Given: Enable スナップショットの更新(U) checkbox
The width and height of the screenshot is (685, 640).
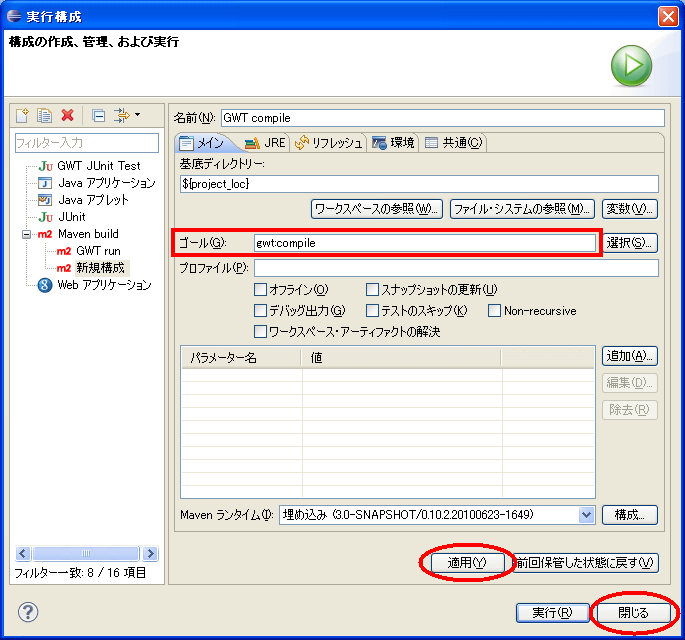Looking at the screenshot, I should coord(372,290).
